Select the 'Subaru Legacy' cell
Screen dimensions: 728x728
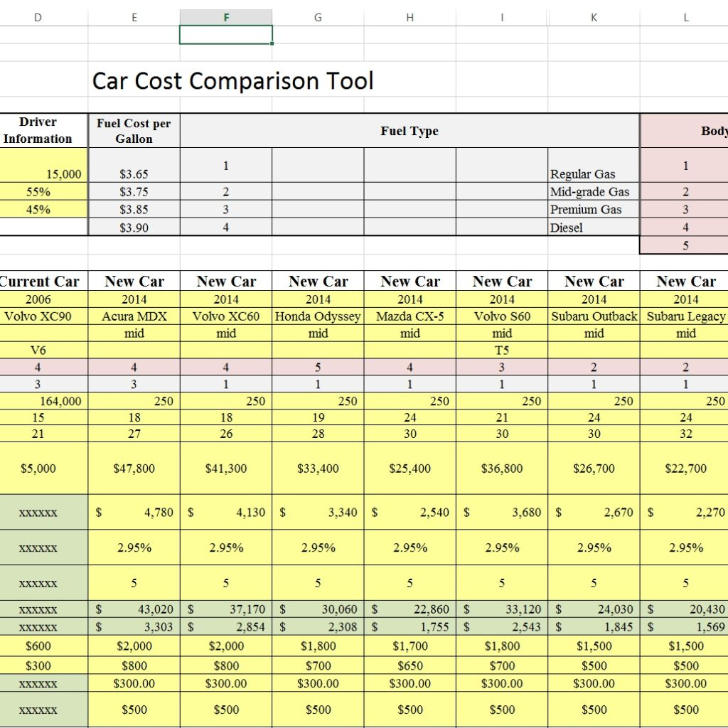click(685, 316)
